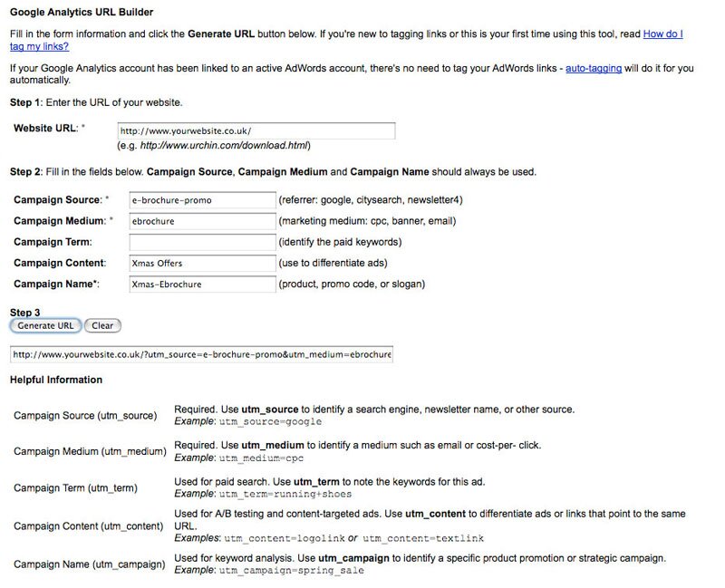Click the empty Campaign Term field
The width and height of the screenshot is (725, 588).
[202, 242]
